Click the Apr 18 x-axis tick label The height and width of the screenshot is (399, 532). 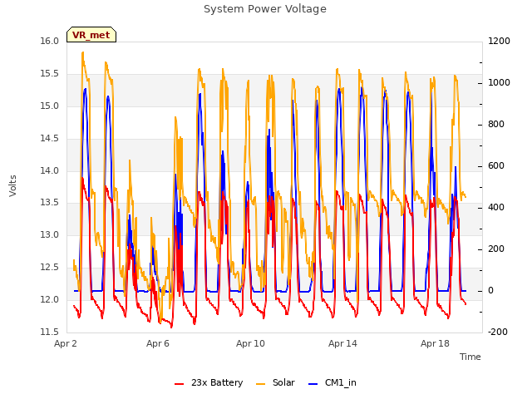coord(435,343)
